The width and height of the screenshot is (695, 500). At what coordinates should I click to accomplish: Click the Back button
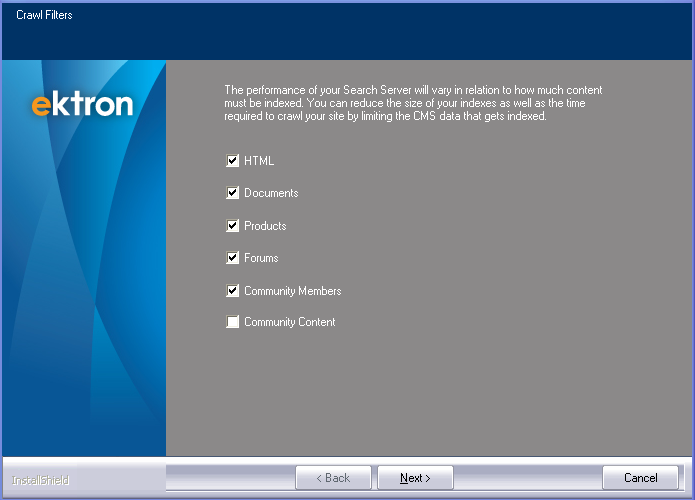click(x=333, y=478)
